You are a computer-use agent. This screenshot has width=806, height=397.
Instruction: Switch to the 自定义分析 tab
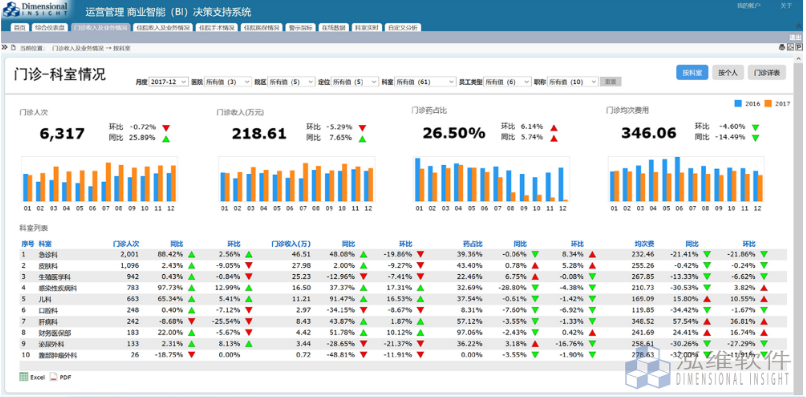coord(403,27)
